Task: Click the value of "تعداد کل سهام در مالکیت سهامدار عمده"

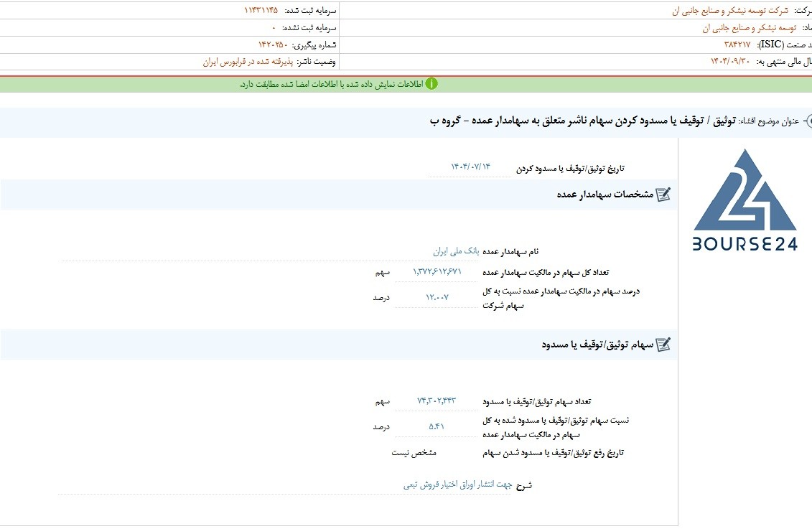Action: pos(437,272)
